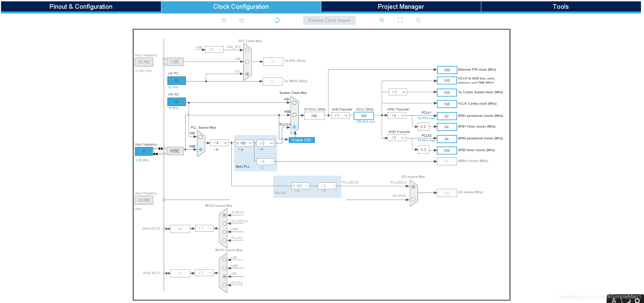Click the HSE input frequency field
Image resolution: width=644 pixels, height=303 pixels.
(144, 151)
